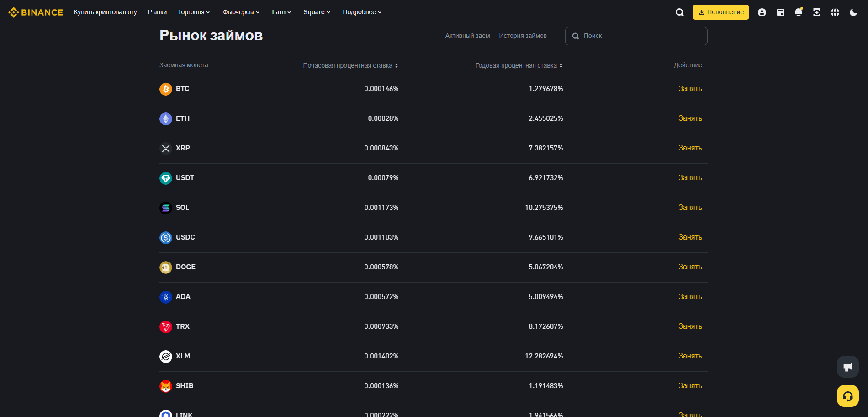Click the TRX coin icon

click(166, 327)
